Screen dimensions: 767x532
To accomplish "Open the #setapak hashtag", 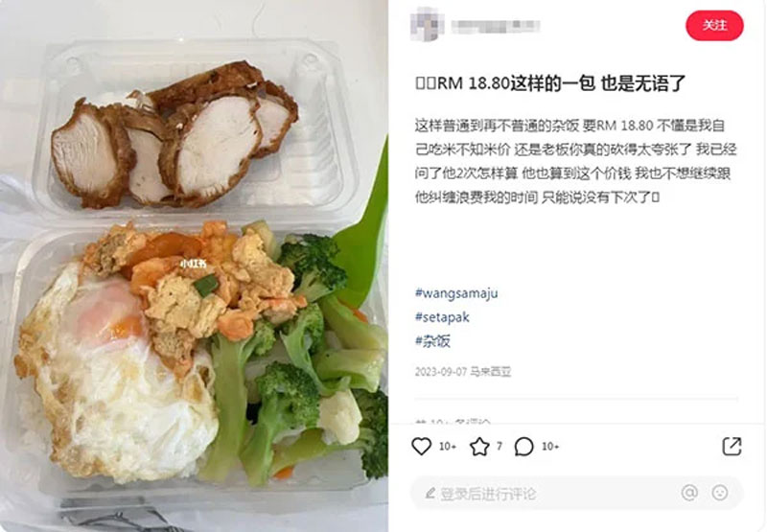I will coord(442,317).
